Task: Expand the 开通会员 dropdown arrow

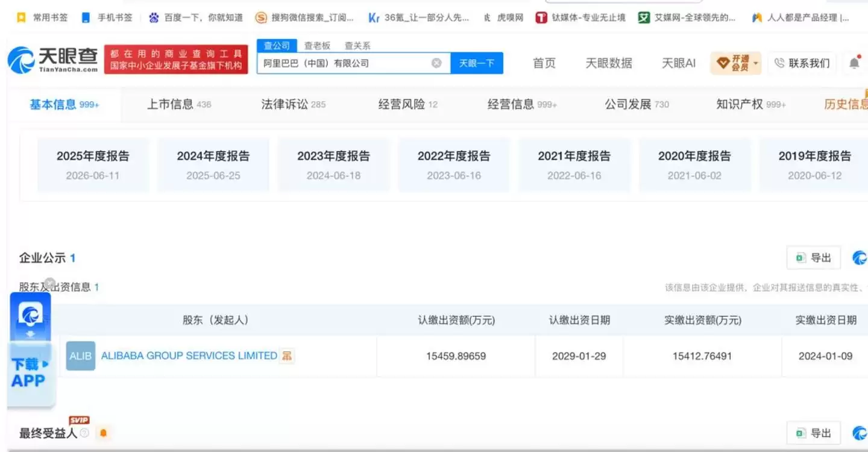Action: (x=755, y=63)
